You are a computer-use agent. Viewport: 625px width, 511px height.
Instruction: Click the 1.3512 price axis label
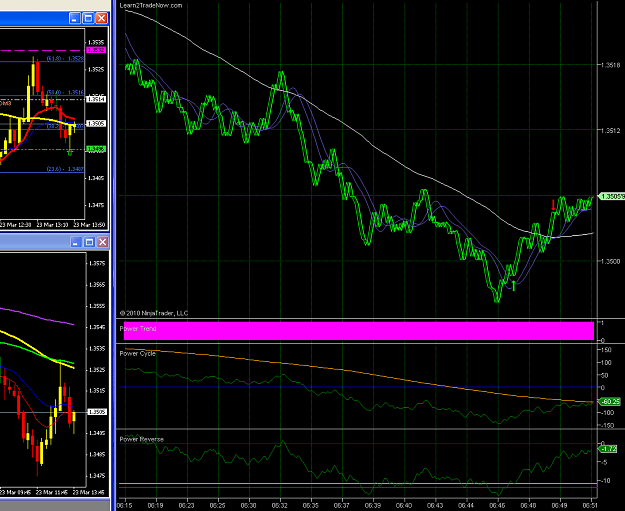click(611, 130)
